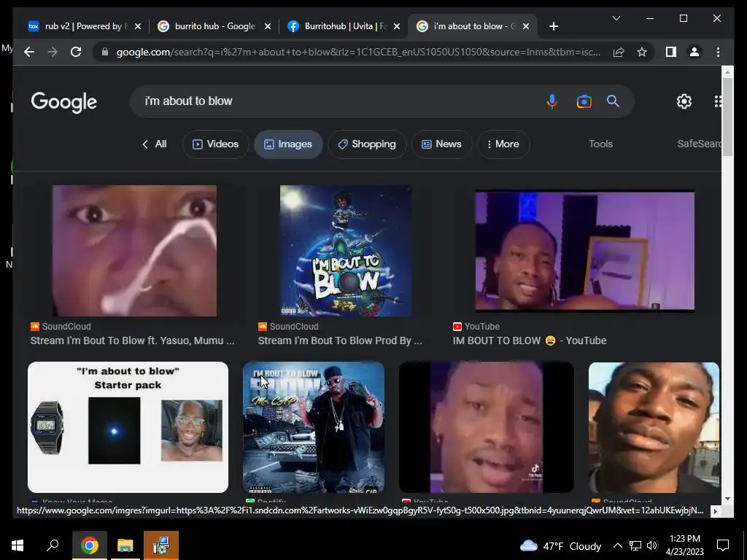Open the outdoor selfie thumbnail at row end
The height and width of the screenshot is (560, 747).
coord(654,427)
